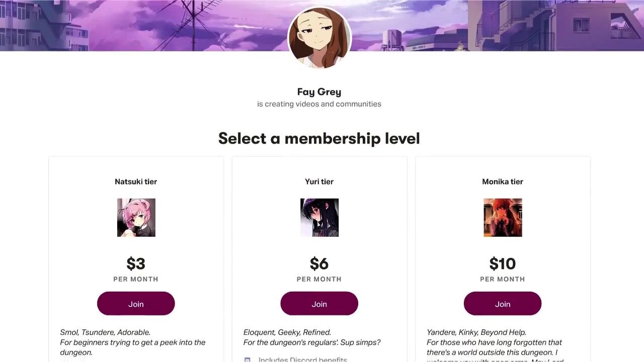Click the Discord benefits icon in Yuri tier

coord(247,359)
